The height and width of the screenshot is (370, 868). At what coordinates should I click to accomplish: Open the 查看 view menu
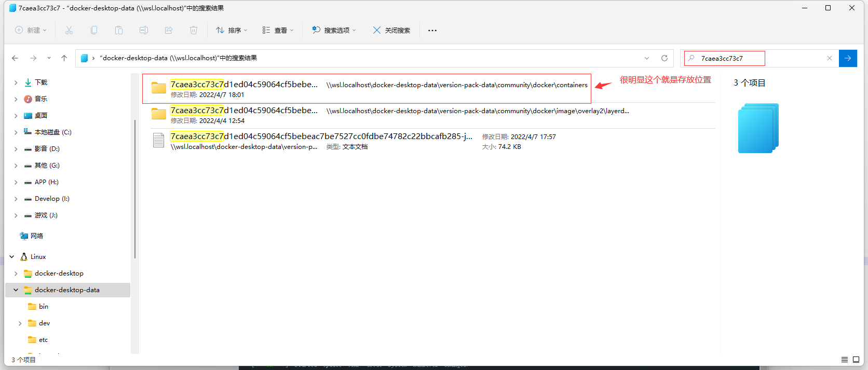click(278, 30)
